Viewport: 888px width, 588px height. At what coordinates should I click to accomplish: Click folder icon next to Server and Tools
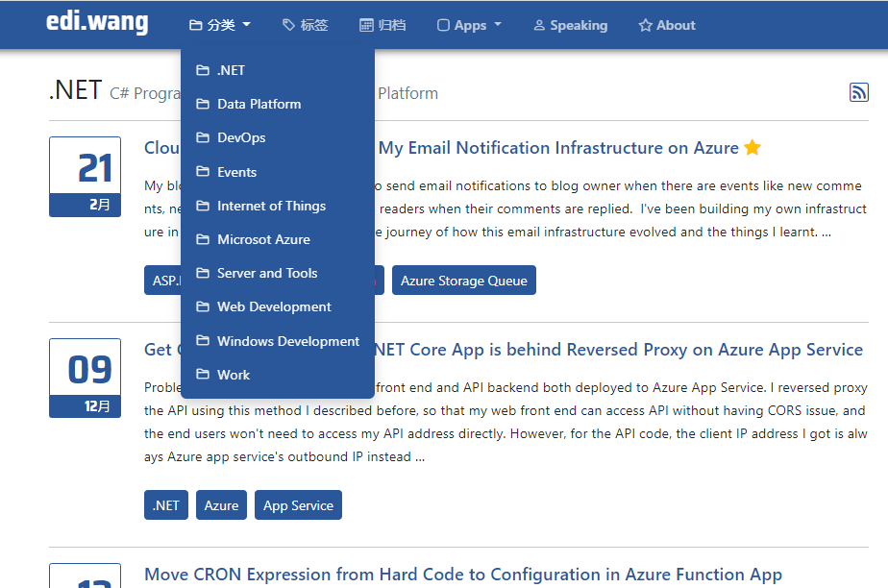coord(202,273)
